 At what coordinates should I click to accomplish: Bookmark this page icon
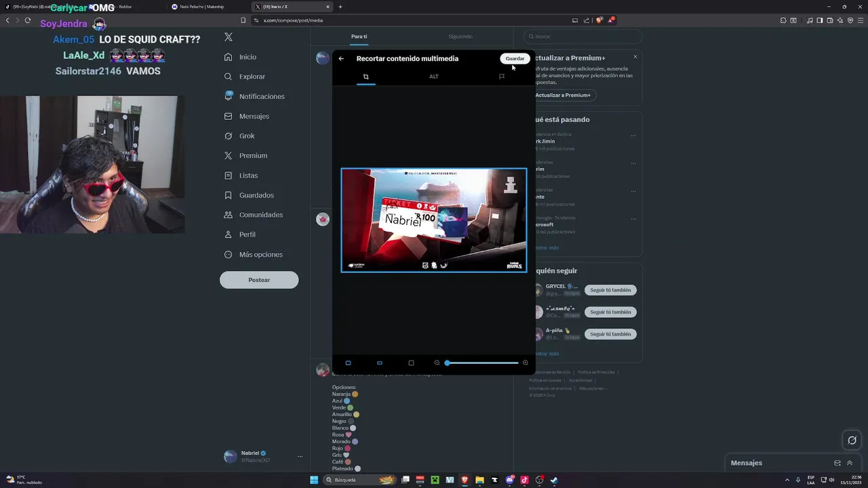[243, 20]
